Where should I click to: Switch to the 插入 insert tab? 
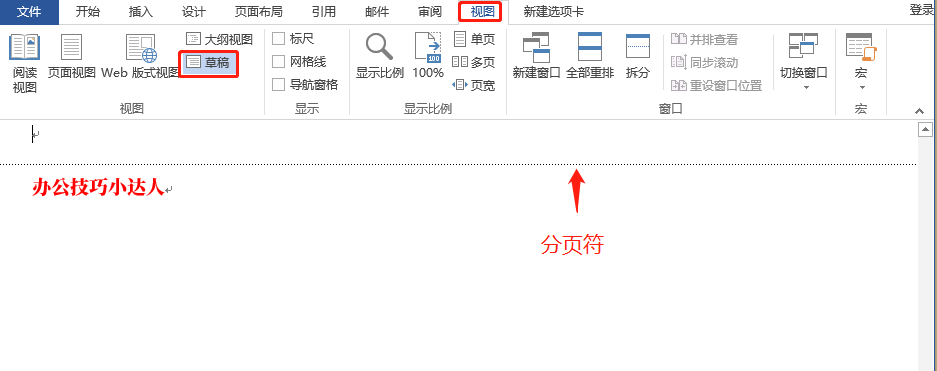(x=141, y=12)
